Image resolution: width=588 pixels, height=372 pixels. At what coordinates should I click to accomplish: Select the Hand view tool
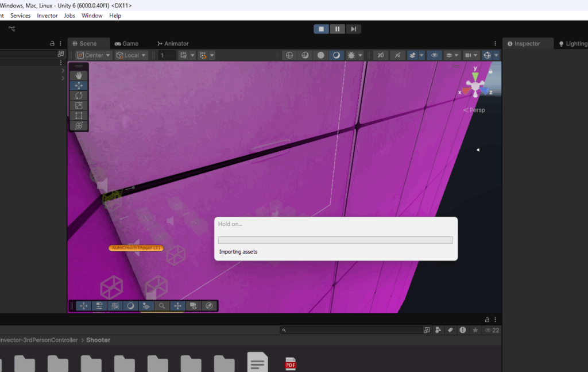tap(79, 75)
